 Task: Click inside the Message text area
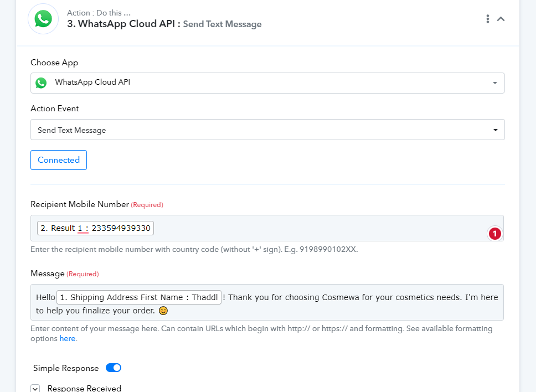click(267, 302)
